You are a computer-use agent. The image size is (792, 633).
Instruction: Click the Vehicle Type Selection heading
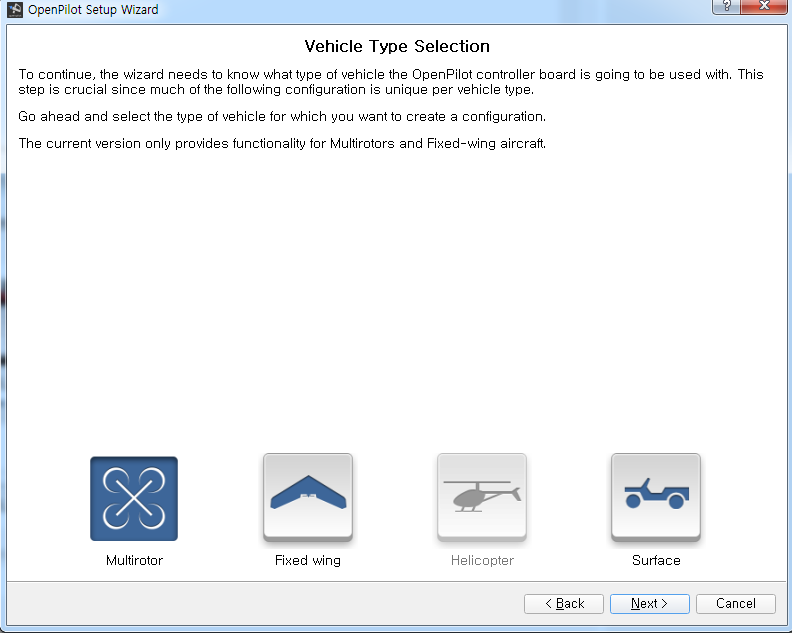coord(397,46)
